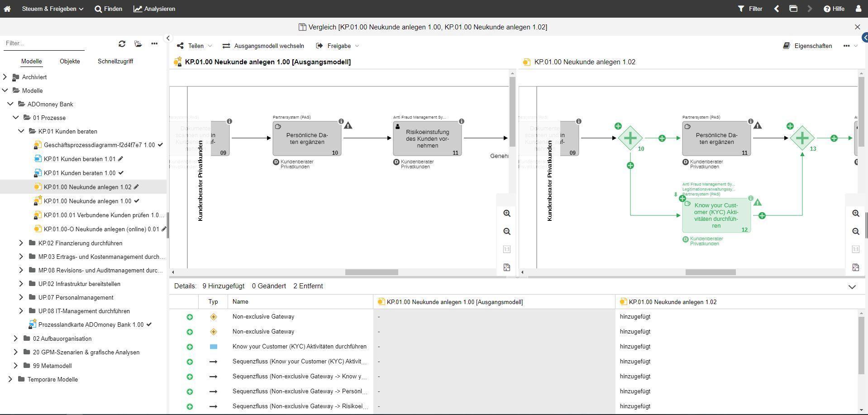Expand the Archiviert folder
868x415 pixels.
(x=5, y=77)
